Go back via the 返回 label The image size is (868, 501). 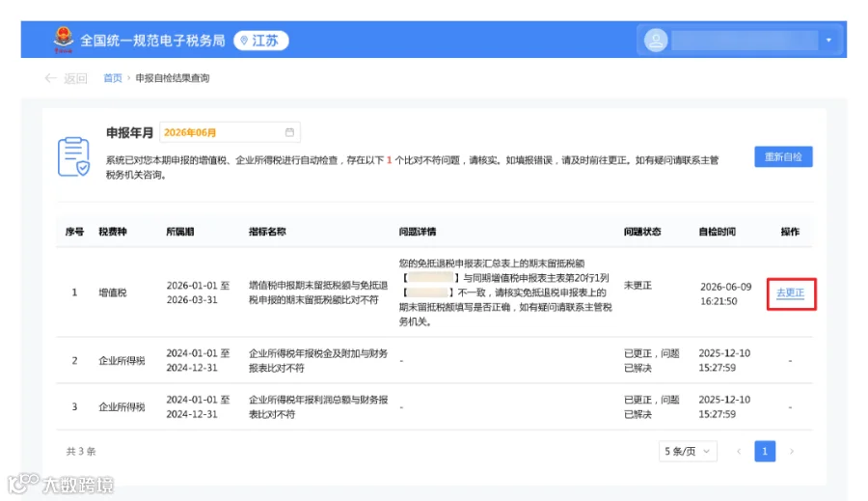(76, 78)
